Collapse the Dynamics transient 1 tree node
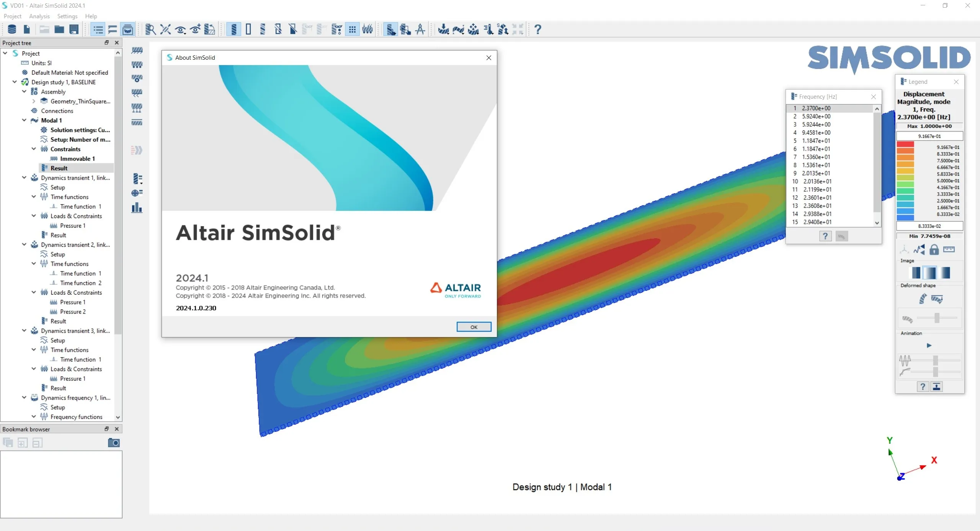This screenshot has width=980, height=531. [24, 178]
